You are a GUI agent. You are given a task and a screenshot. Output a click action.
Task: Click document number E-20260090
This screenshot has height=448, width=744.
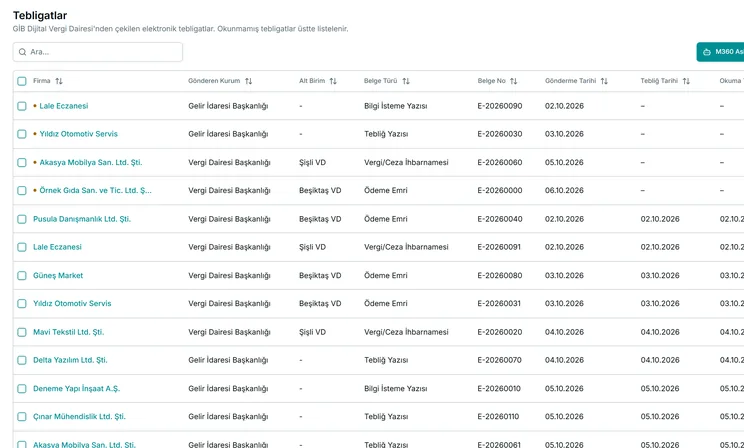[500, 106]
